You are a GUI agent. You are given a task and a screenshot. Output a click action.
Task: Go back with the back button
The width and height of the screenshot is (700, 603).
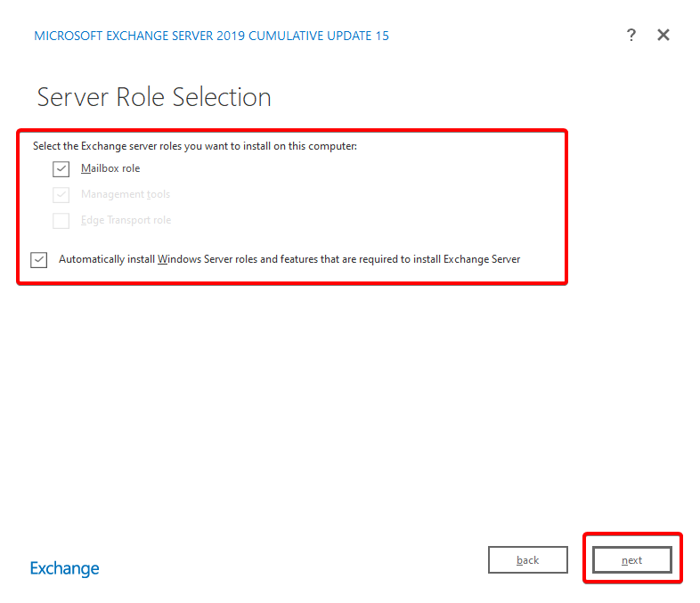point(527,560)
